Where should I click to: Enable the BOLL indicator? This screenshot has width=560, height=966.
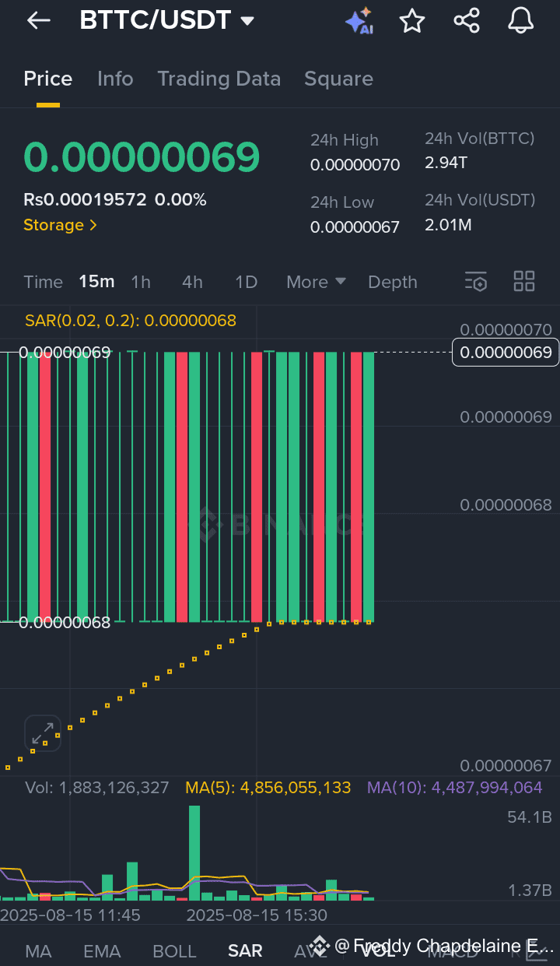click(174, 950)
